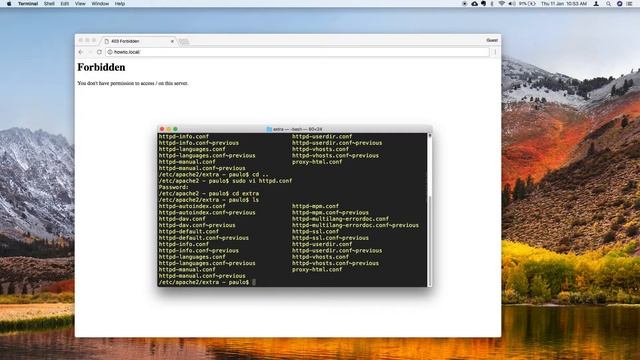Viewport: 640px width, 360px height.
Task: Click the extra folder icon in Terminal title
Action: coord(269,129)
